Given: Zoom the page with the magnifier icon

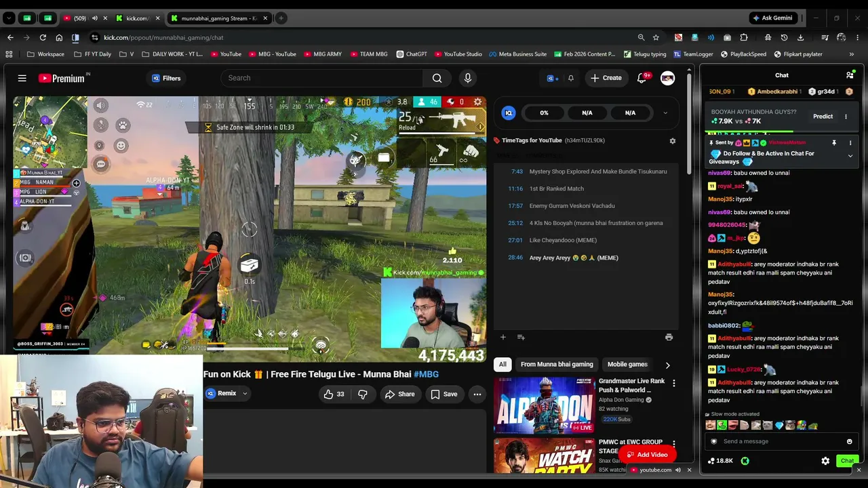Looking at the screenshot, I should (x=641, y=37).
